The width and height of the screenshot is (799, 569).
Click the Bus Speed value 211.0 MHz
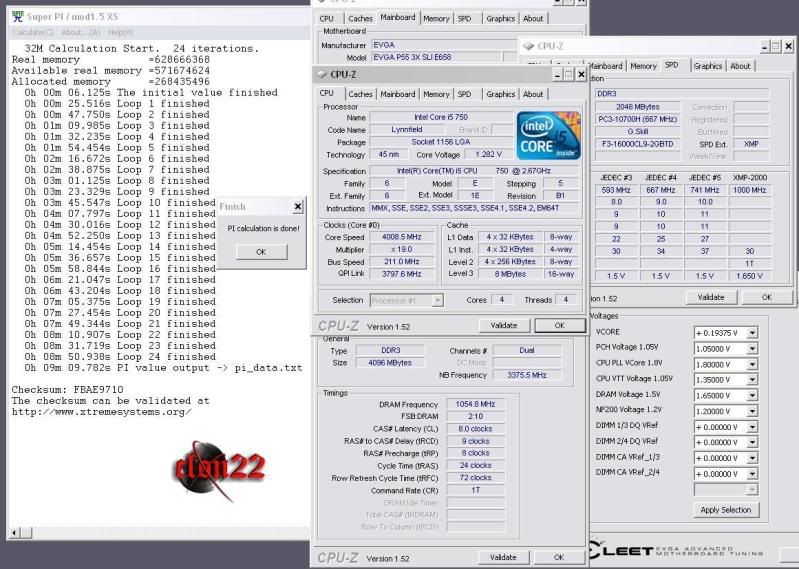pos(402,262)
